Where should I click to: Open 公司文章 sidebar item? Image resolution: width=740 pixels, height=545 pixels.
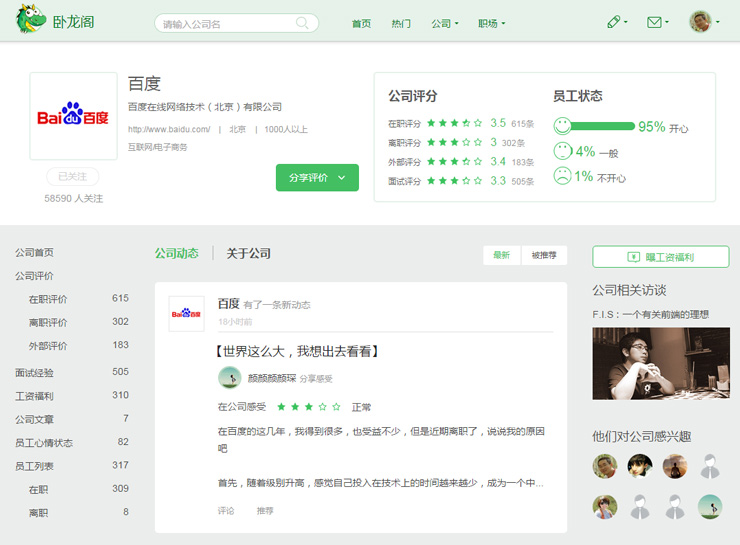34,419
